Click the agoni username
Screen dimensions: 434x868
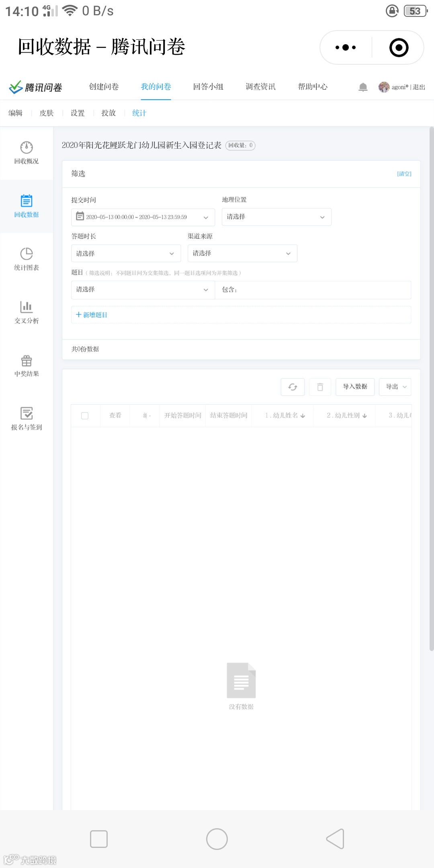400,87
